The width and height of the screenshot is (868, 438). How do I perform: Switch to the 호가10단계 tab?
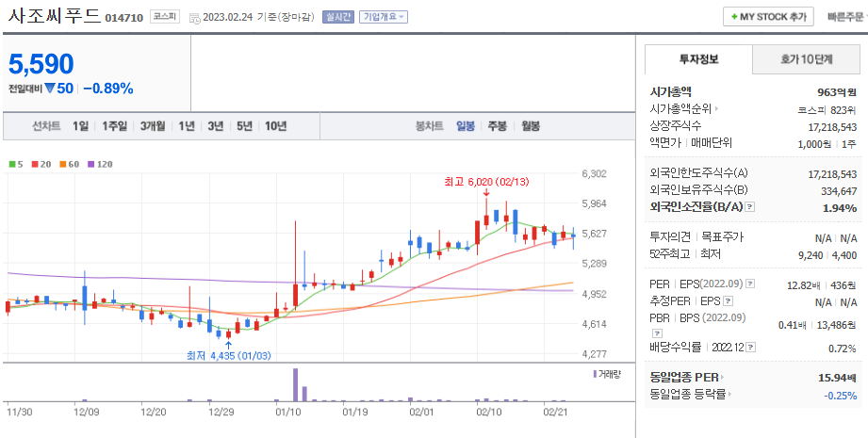(807, 59)
